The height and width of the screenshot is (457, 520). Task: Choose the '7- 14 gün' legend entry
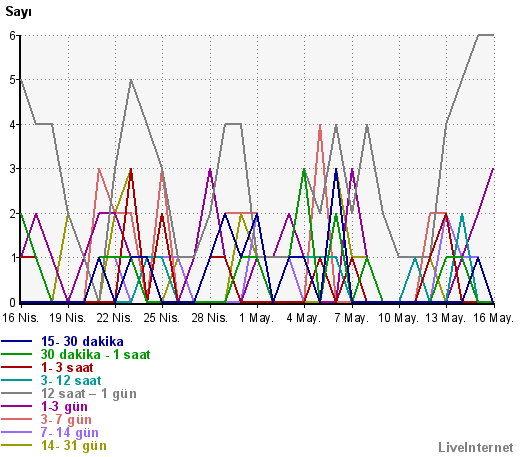(70, 433)
